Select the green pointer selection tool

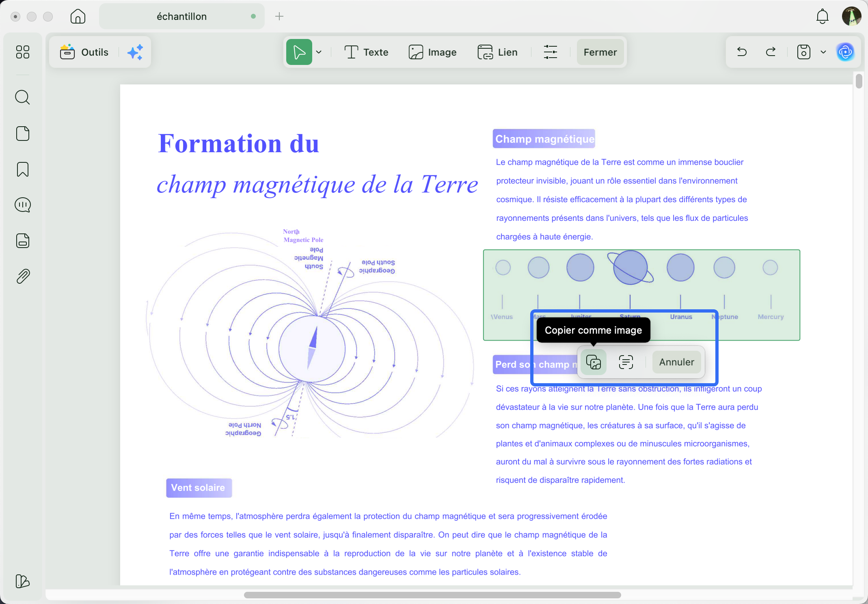pyautogui.click(x=299, y=52)
